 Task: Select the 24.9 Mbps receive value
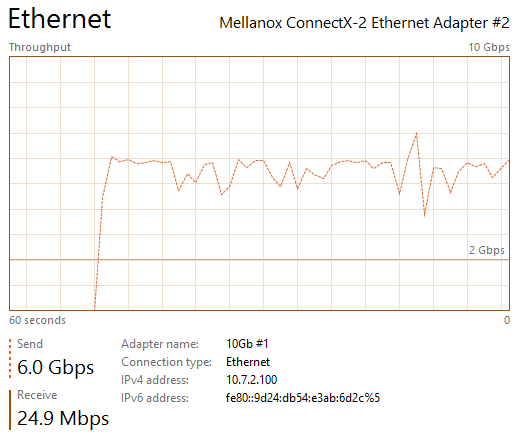click(x=63, y=418)
